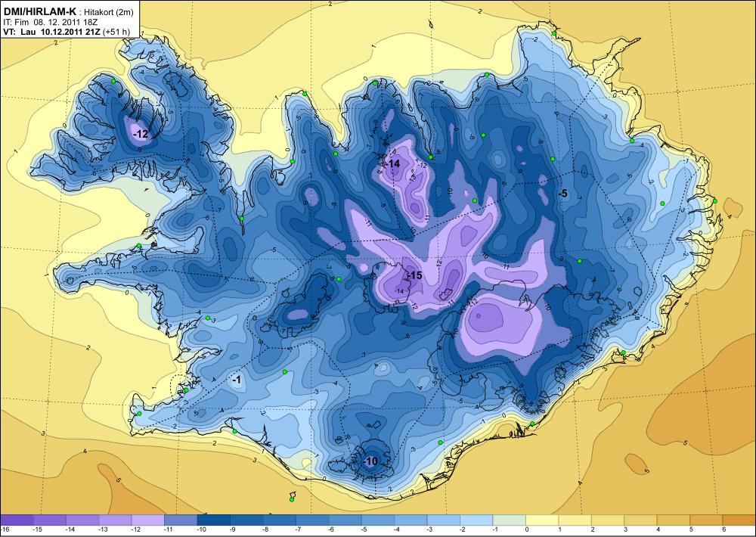
Task: Click the bold -15 label on the map
Action: [414, 275]
